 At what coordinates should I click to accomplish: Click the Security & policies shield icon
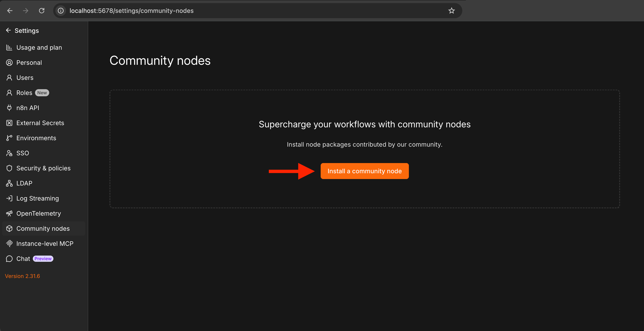point(9,168)
